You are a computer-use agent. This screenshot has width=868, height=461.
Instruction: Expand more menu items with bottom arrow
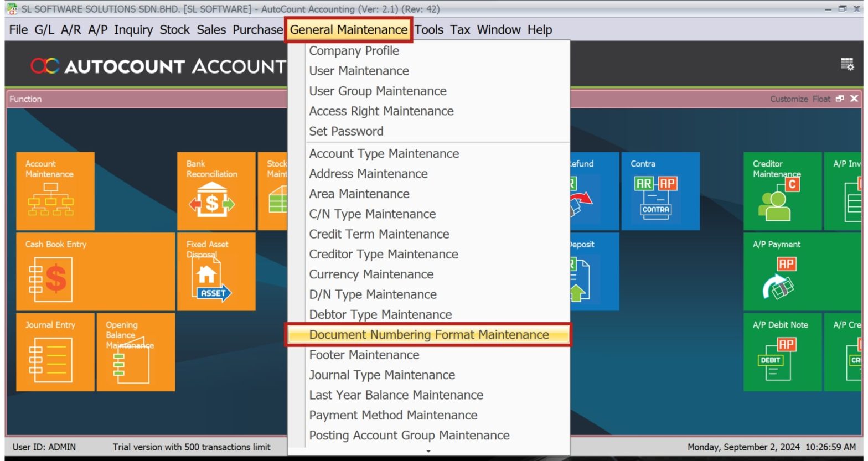(x=428, y=451)
